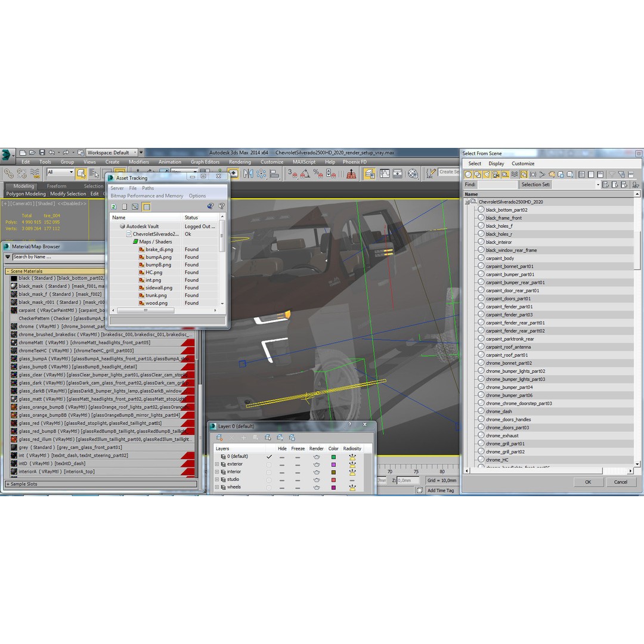Screen dimensions: 644x644
Task: Open the Display menu in Select From Scene
Action: click(x=496, y=163)
